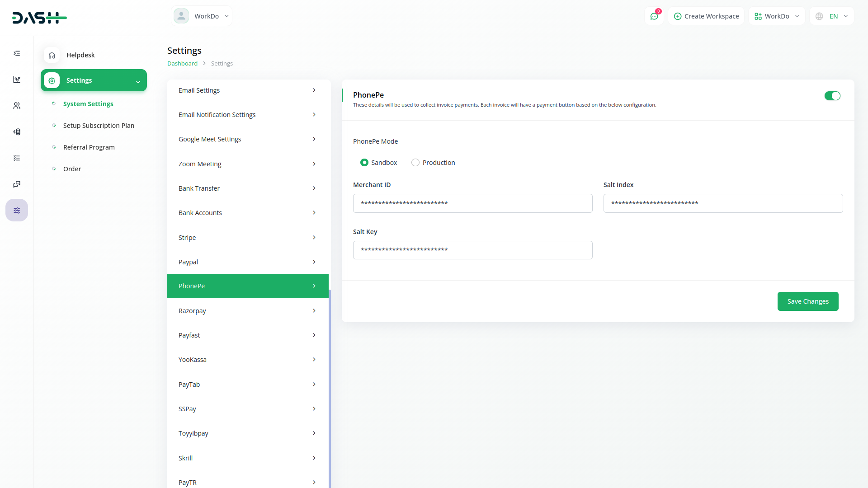
Task: Open the EN language dropdown
Action: [832, 16]
